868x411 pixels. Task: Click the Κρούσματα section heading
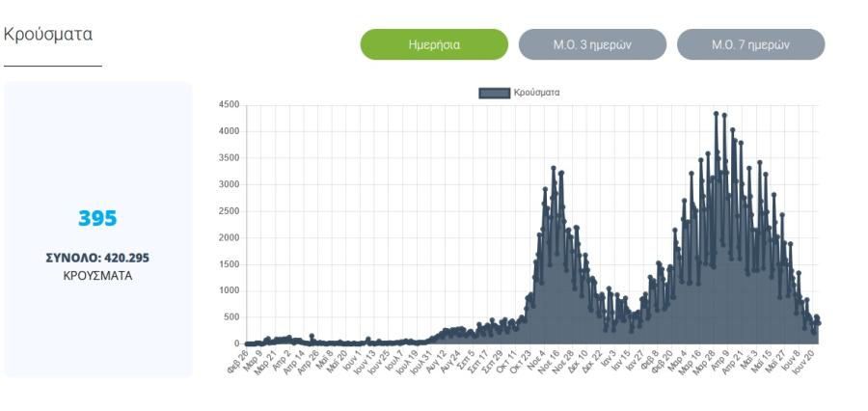coord(48,35)
